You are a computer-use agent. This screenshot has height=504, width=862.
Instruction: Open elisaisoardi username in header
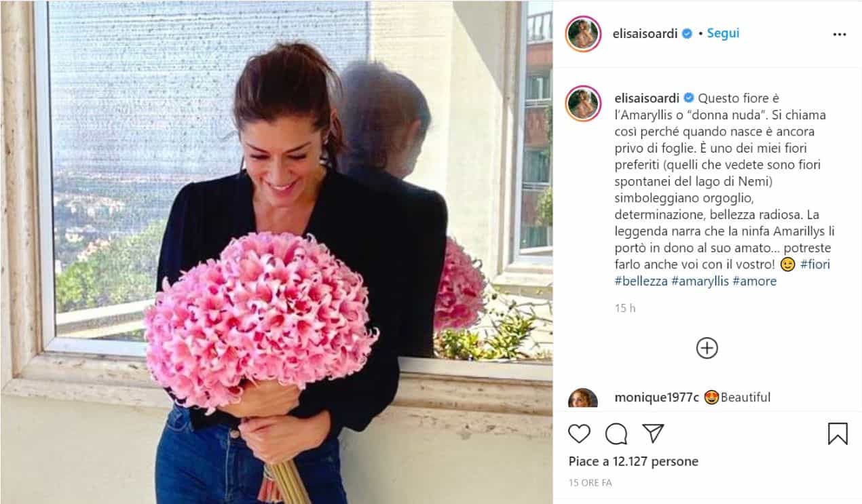pyautogui.click(x=645, y=33)
